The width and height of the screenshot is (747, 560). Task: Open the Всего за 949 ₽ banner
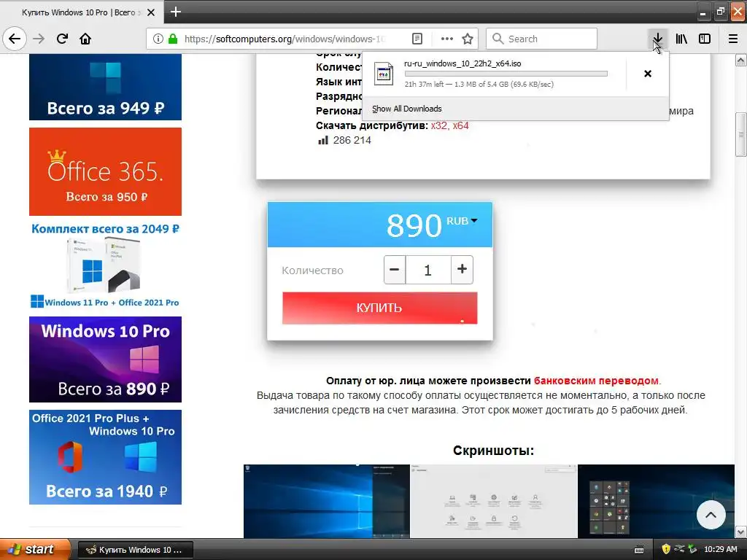click(x=105, y=87)
